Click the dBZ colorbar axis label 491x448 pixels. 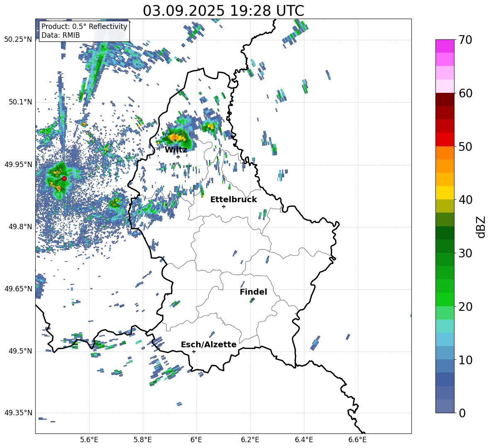point(481,227)
